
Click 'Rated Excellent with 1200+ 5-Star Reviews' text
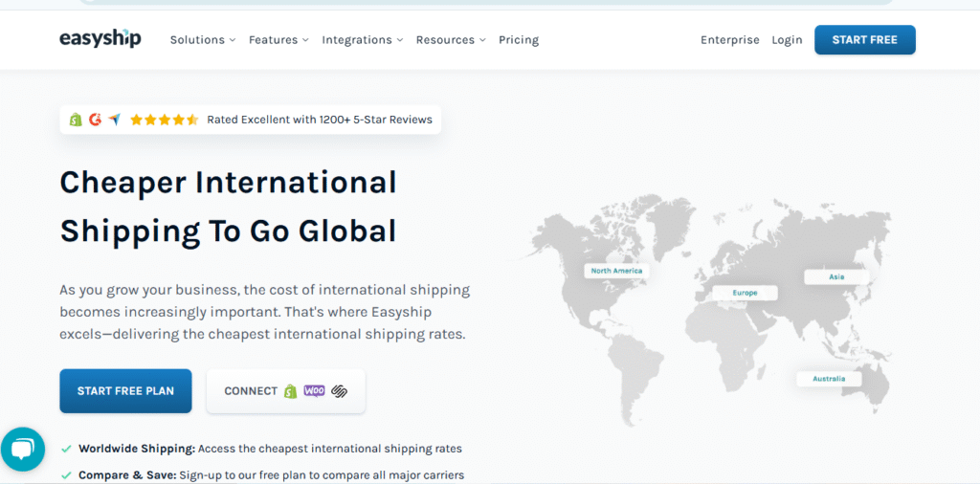tap(320, 120)
